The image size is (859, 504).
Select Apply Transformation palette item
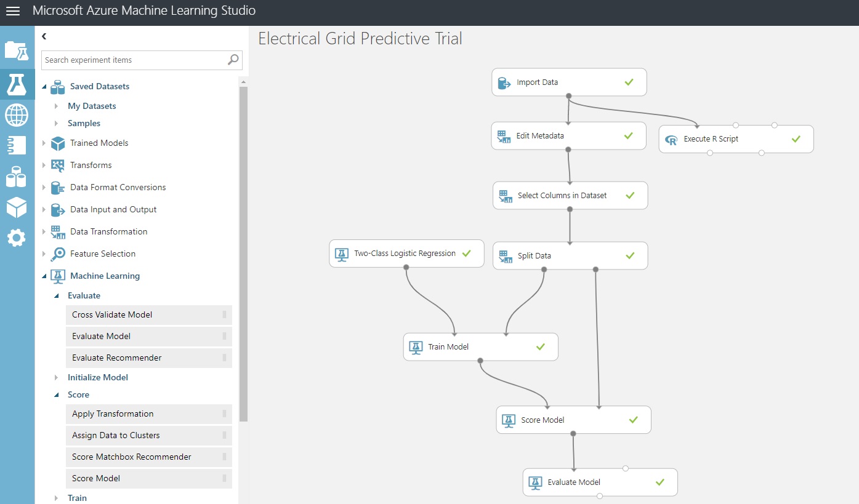[149, 414]
